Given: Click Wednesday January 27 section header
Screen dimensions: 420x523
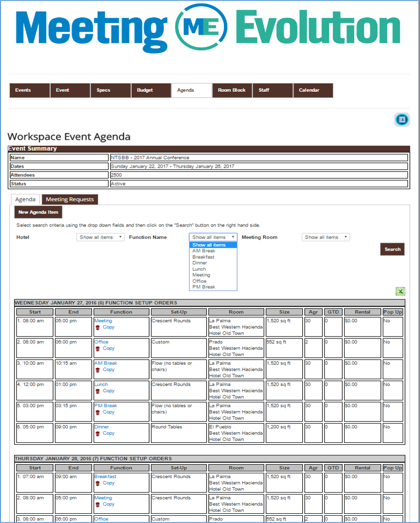Looking at the screenshot, I should (210, 303).
